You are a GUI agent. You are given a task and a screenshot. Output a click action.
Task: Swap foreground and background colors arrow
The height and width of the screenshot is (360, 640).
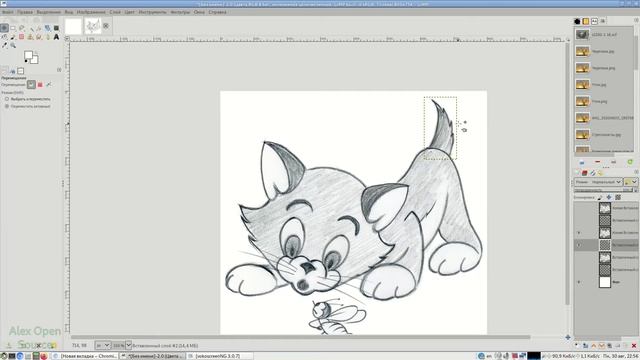coord(36,52)
